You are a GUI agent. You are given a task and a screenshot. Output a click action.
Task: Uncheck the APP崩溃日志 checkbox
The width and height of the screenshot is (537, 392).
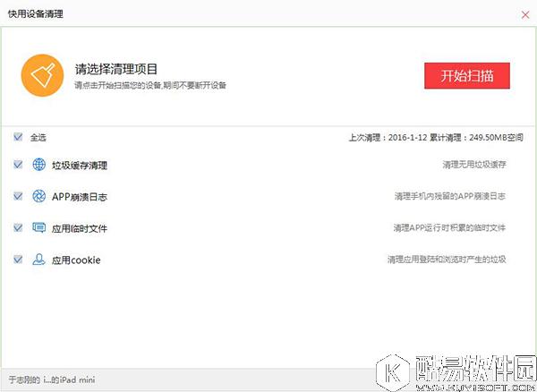(x=18, y=196)
